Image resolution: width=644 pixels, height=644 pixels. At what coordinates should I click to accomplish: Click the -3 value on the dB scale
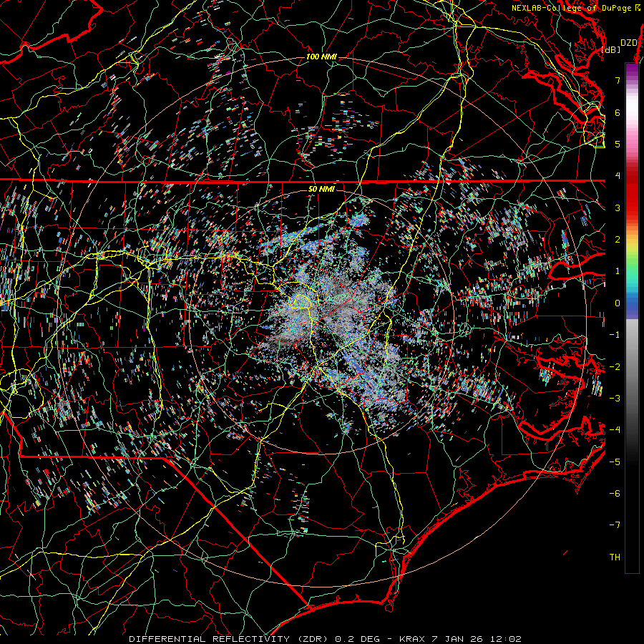tap(615, 399)
